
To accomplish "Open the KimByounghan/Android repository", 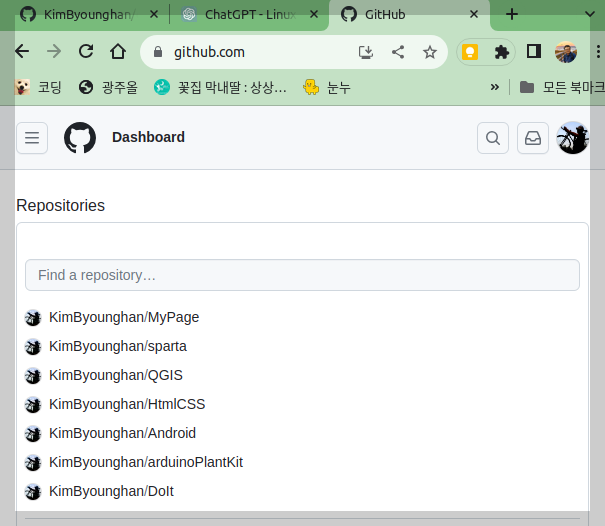I will (x=122, y=433).
